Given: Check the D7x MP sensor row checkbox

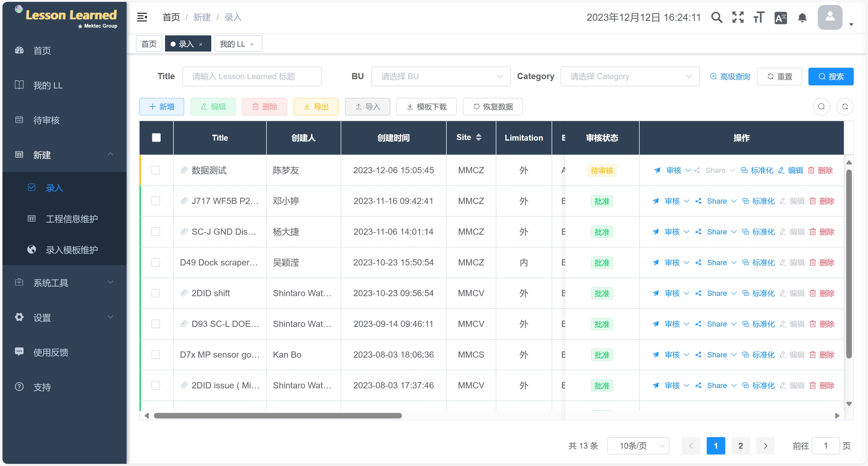Looking at the screenshot, I should coord(156,354).
